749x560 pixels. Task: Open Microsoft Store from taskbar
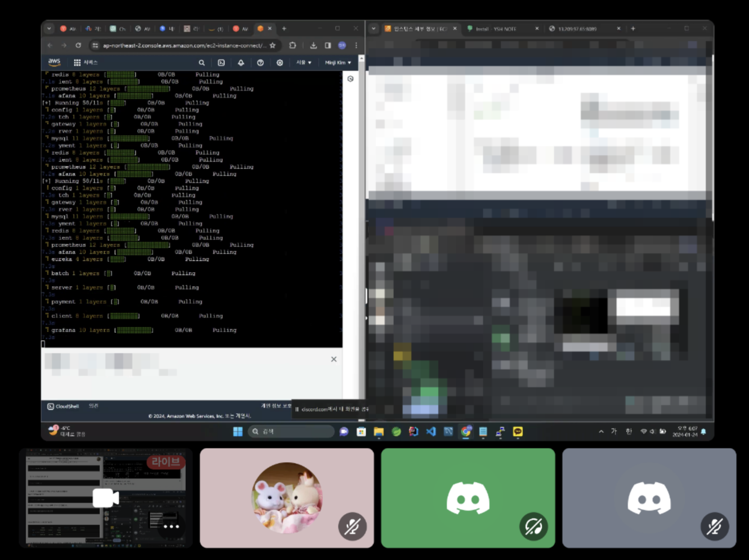point(361,432)
